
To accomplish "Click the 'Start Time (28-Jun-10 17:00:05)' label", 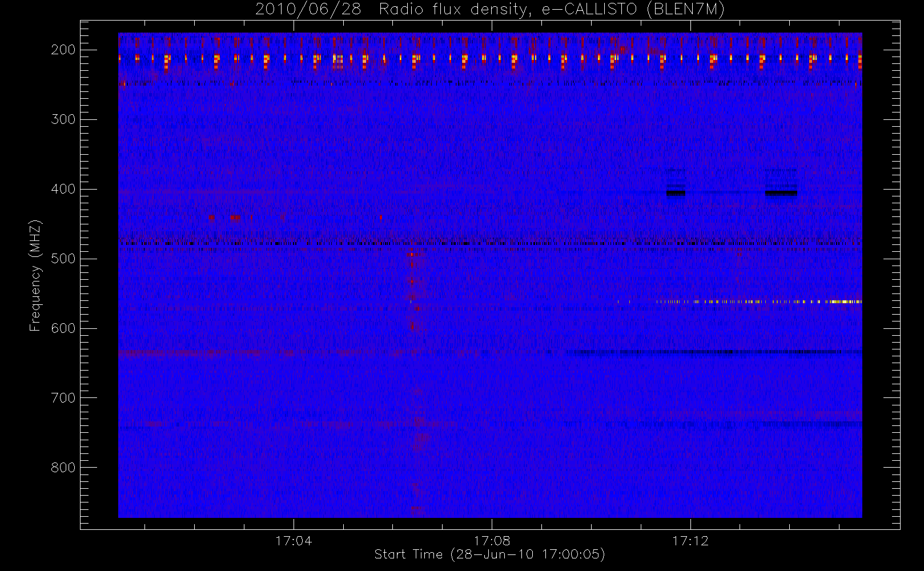I will pyautogui.click(x=489, y=554).
